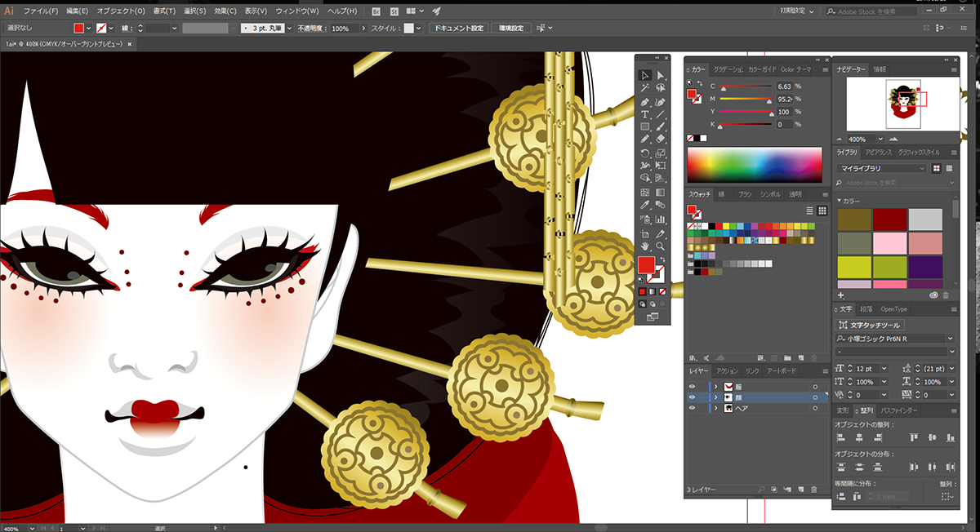Click the trash icon in Layers panel
The height and width of the screenshot is (532, 980).
coord(813,490)
